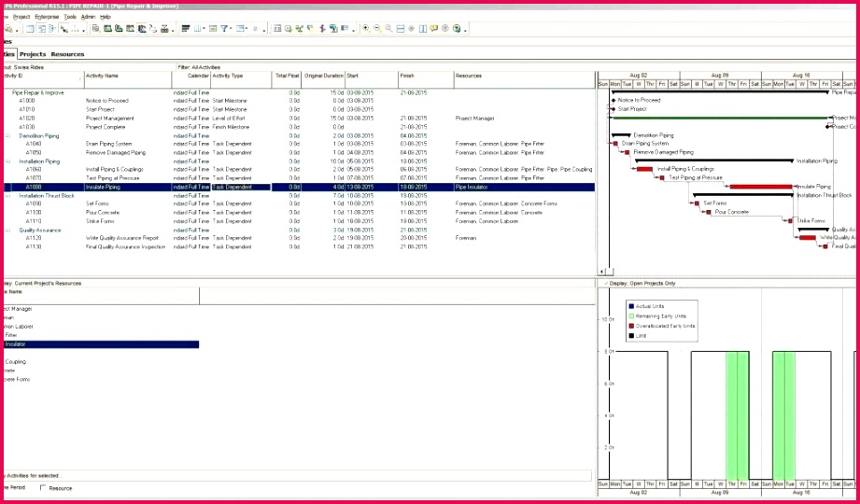This screenshot has height=504, width=860.
Task: Sort by the Total Float column header
Action: click(287, 76)
